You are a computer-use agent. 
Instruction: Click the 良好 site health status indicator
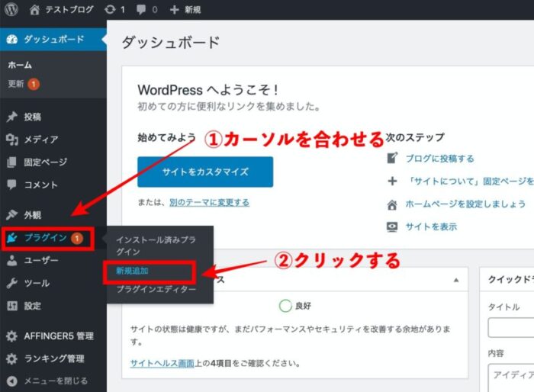click(x=295, y=306)
